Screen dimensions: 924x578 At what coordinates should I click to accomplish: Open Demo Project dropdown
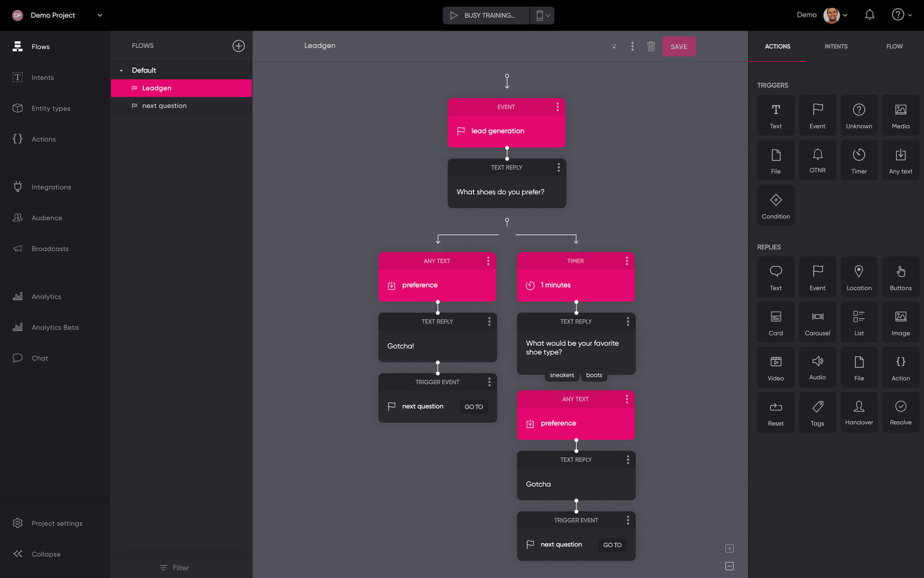click(99, 15)
